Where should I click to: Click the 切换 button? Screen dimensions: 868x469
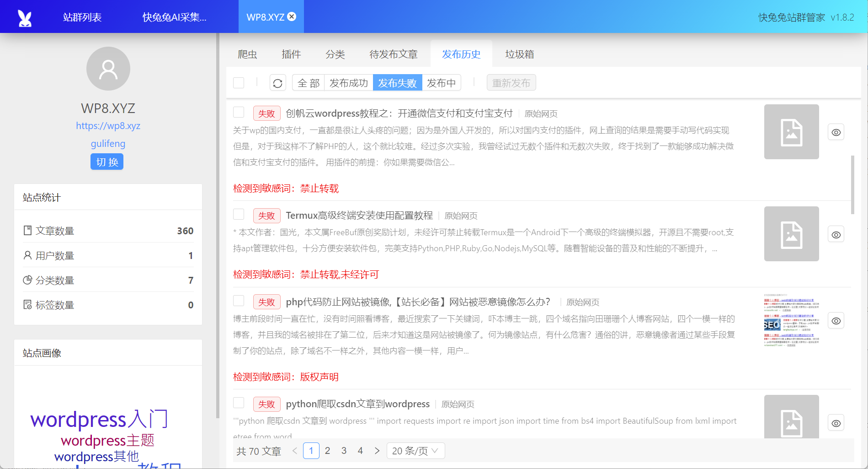107,162
